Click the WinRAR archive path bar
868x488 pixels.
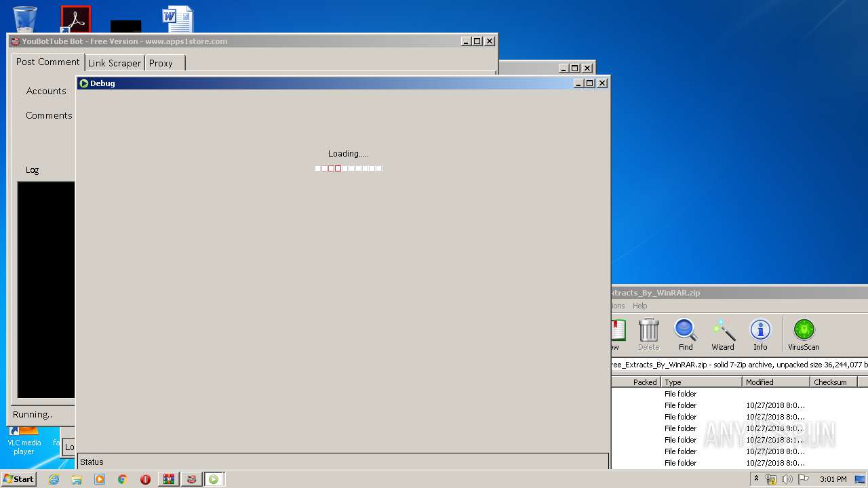tap(739, 364)
